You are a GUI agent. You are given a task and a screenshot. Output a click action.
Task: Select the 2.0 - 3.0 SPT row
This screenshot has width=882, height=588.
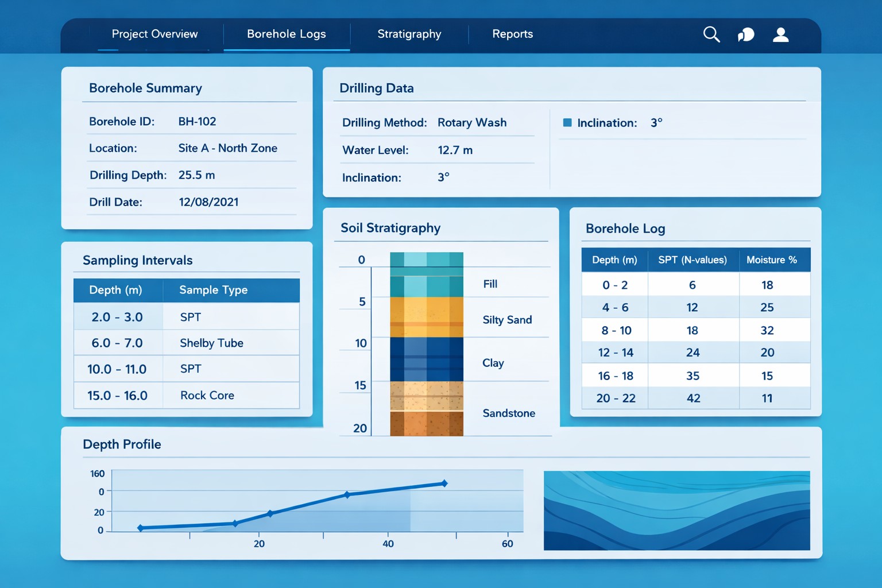(186, 316)
